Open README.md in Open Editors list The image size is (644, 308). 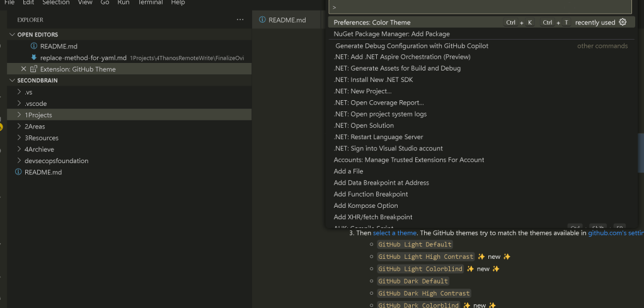tap(129, 46)
